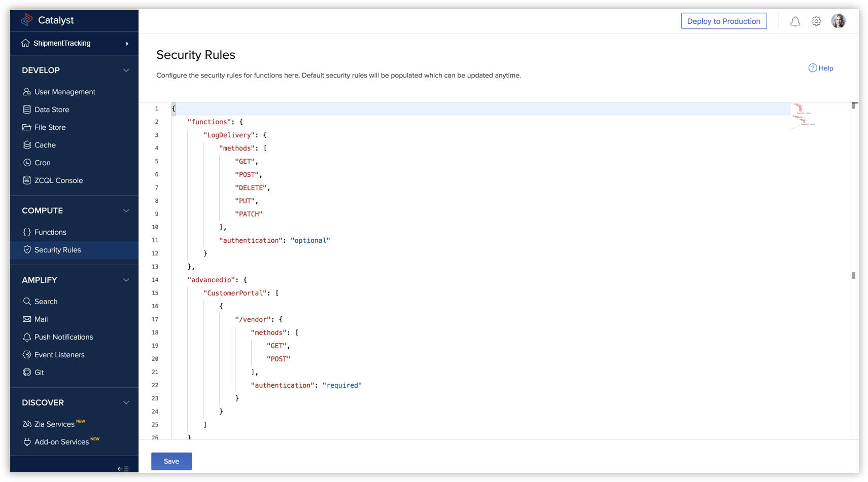Collapse the AMPLIFY section

click(126, 280)
